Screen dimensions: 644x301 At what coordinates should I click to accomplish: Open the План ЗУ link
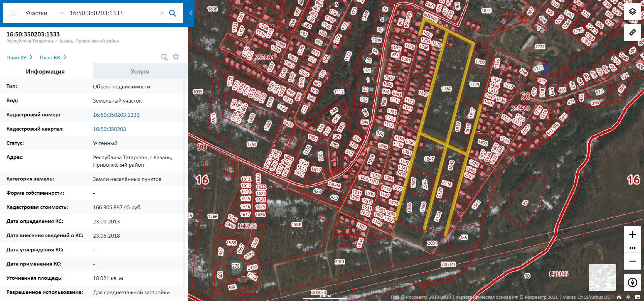(x=19, y=57)
